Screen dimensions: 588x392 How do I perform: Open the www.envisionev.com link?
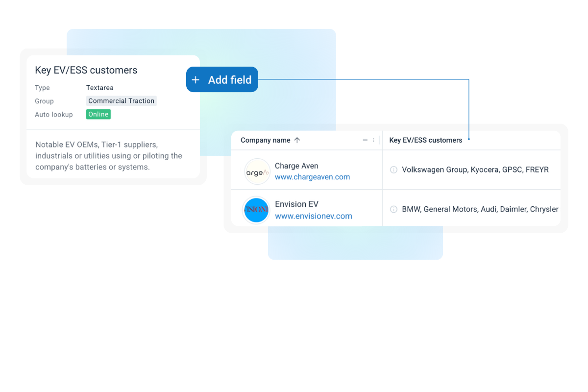pyautogui.click(x=314, y=216)
